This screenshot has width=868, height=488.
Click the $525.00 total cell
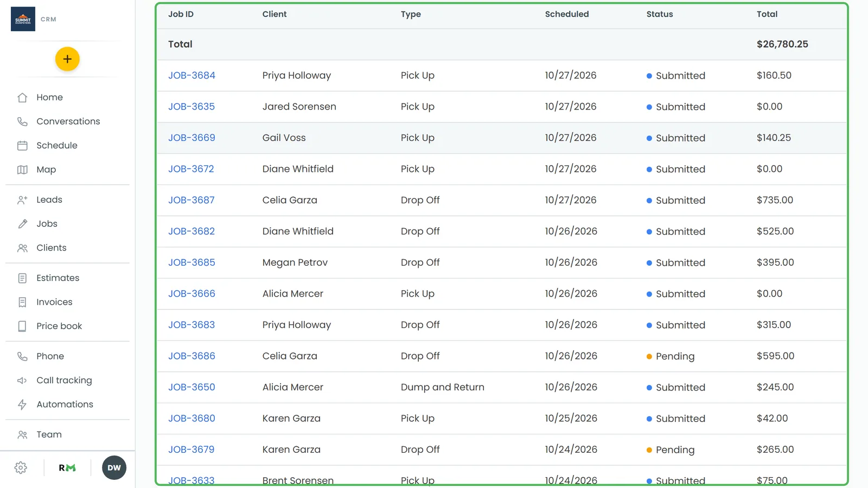tap(775, 232)
